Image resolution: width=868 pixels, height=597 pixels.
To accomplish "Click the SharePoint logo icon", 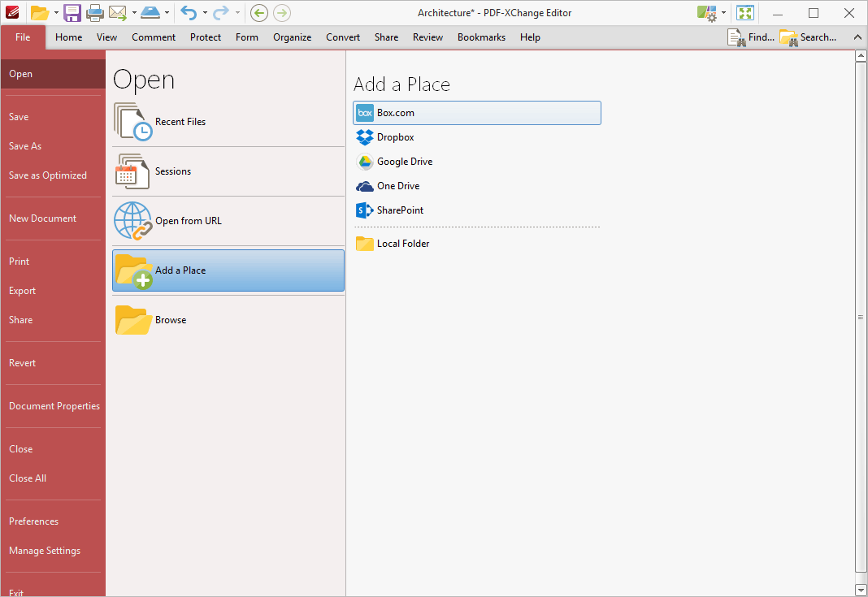I will 365,210.
